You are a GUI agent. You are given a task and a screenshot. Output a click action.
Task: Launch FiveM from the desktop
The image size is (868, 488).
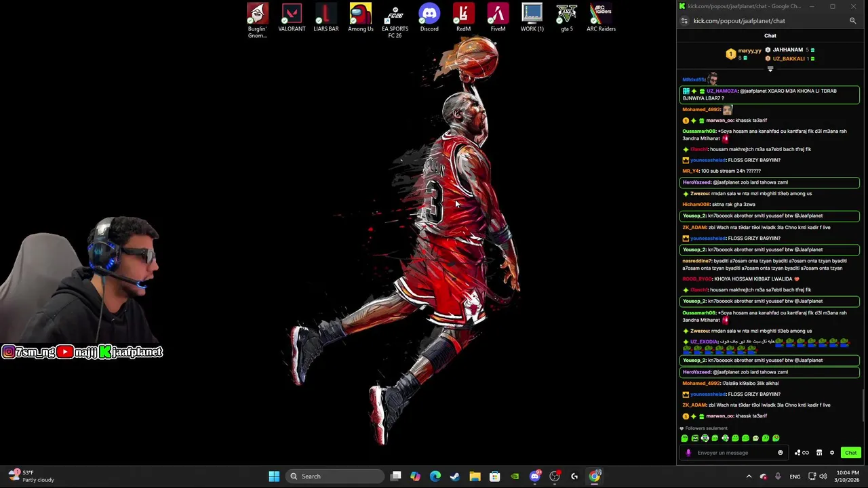(498, 18)
